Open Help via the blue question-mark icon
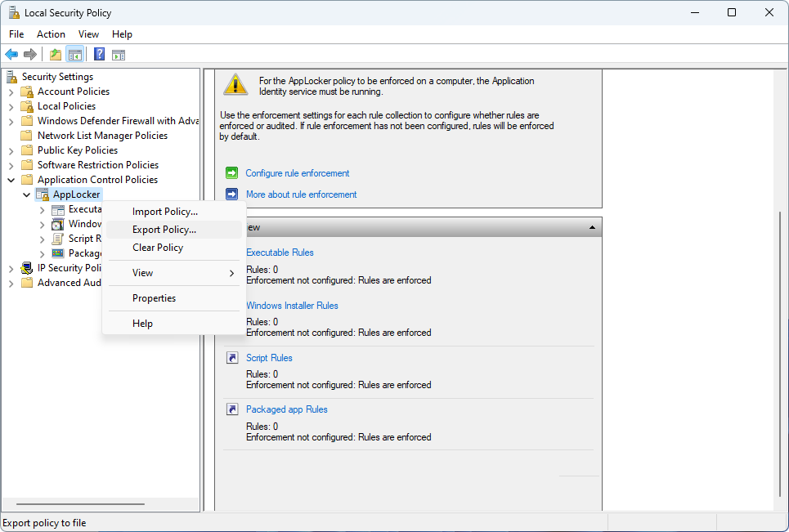This screenshot has width=789, height=532. click(99, 55)
